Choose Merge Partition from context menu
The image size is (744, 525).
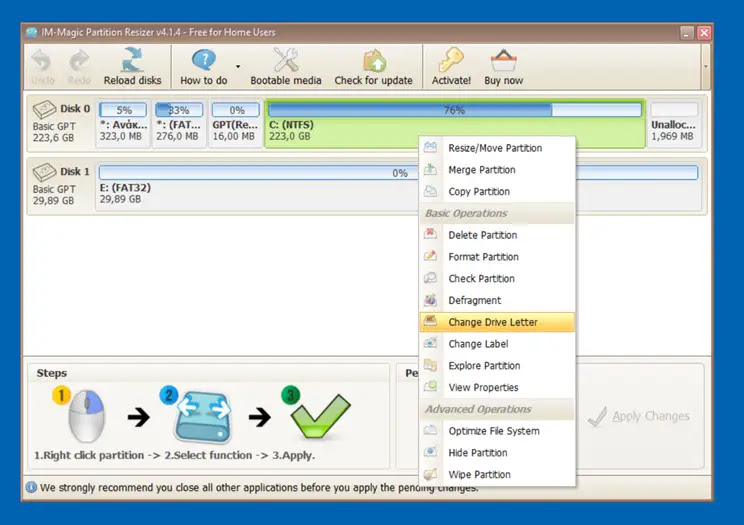[497, 170]
